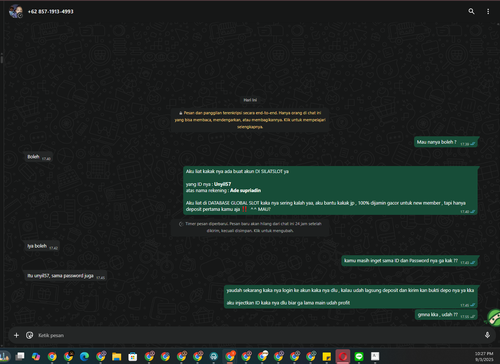Select the message asking about ID dan Password
The height and width of the screenshot is (364, 500).
pos(410,261)
